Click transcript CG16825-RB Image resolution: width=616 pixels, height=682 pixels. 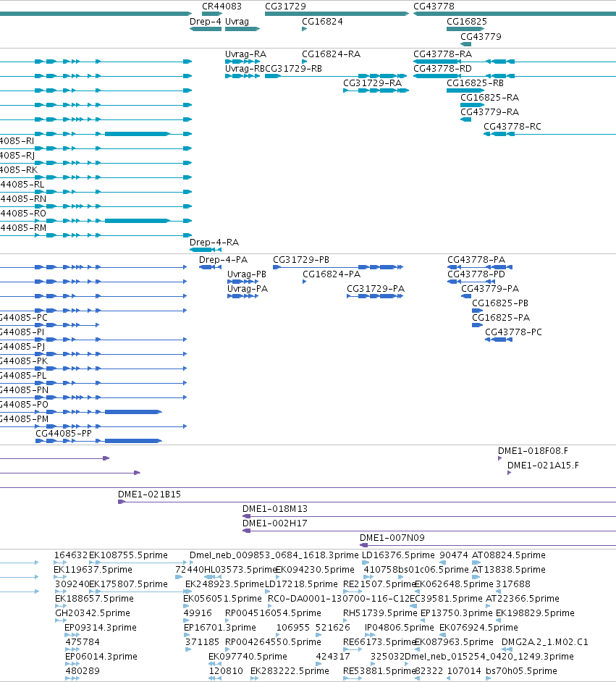475,83
